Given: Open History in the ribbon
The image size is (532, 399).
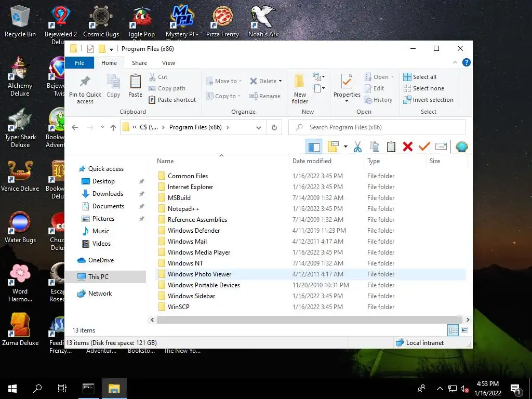Looking at the screenshot, I should pyautogui.click(x=378, y=100).
